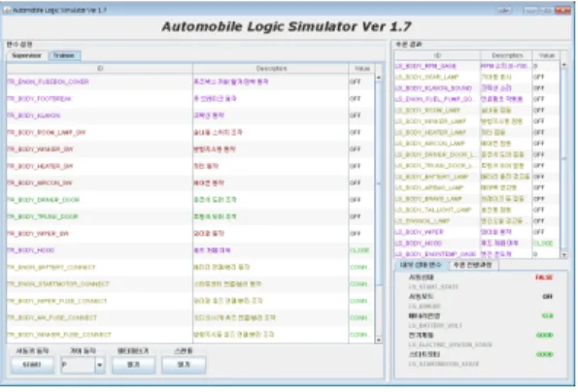Select the TR_BODY_KLAXON row ID
Viewport: 578px width, 392px height.
[x=34, y=115]
